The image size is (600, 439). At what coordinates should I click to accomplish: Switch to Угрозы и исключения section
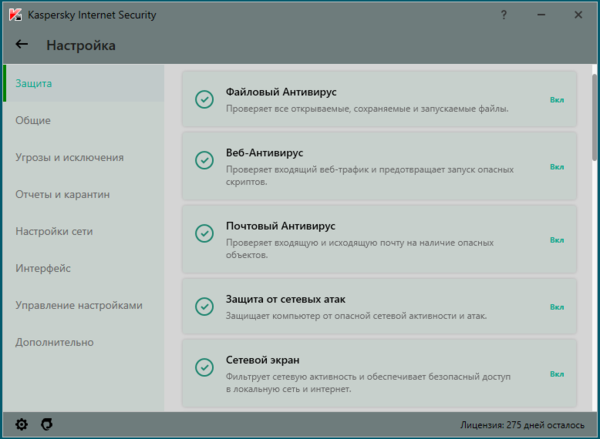point(70,157)
